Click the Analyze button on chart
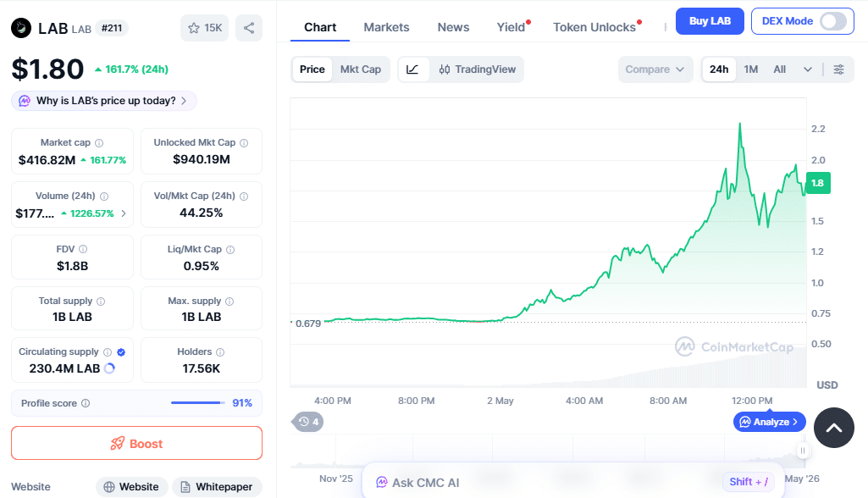 click(x=770, y=422)
